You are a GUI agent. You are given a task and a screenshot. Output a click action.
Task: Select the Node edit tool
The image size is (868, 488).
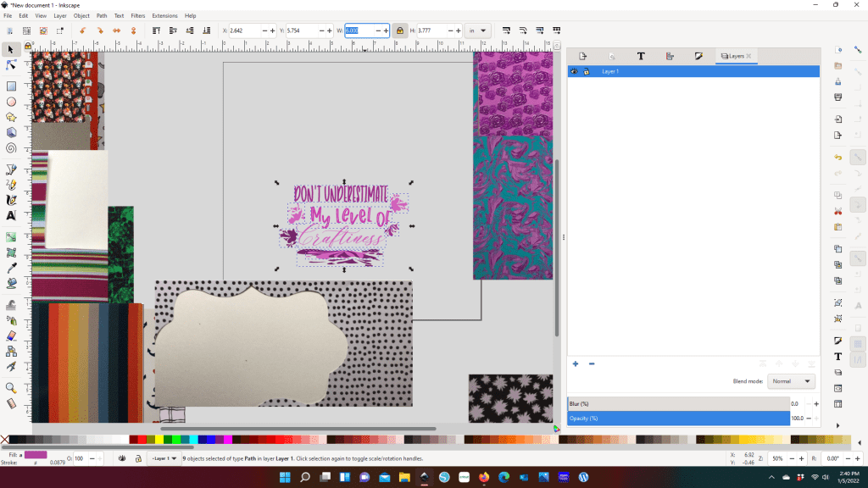tap(12, 65)
